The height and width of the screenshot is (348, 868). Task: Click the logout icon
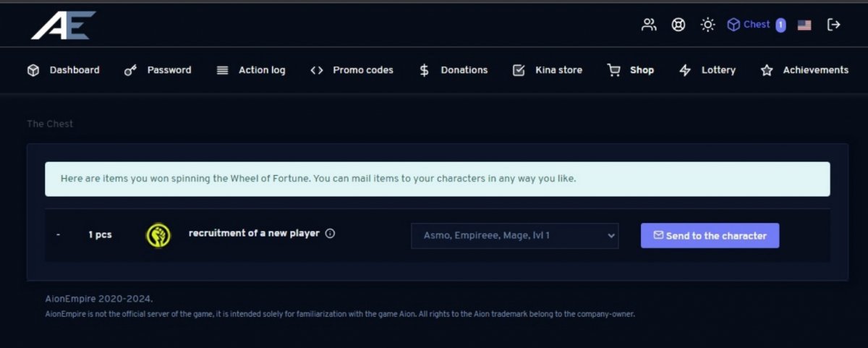[x=834, y=25]
